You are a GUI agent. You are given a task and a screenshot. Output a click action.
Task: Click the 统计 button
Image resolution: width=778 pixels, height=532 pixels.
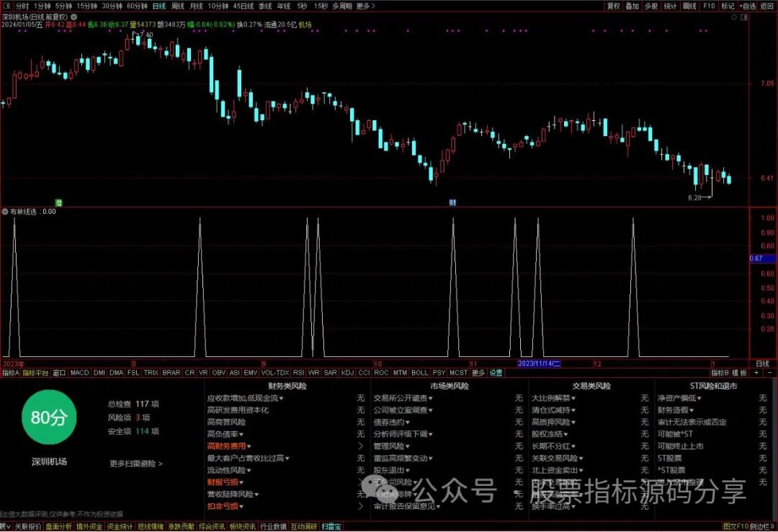[x=671, y=6]
